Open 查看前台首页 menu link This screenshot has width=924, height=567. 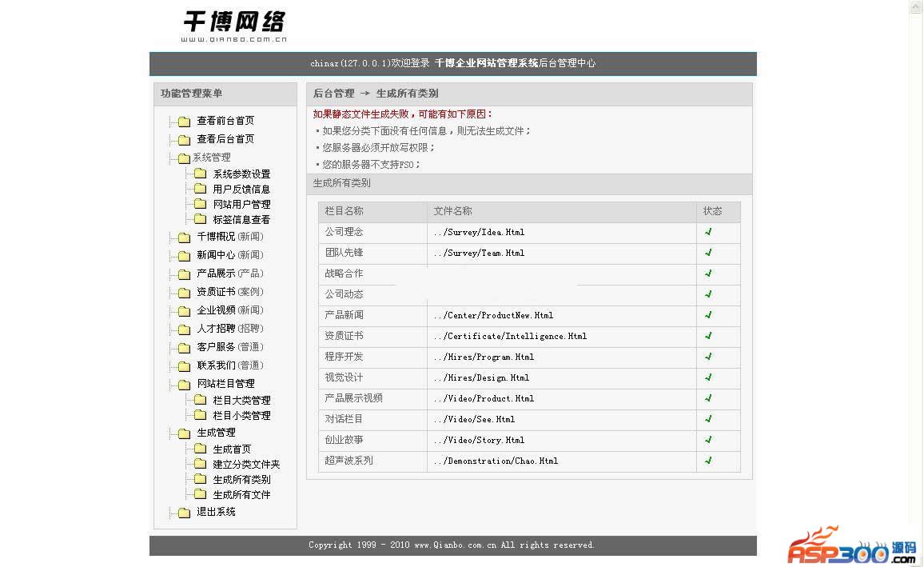tap(225, 121)
